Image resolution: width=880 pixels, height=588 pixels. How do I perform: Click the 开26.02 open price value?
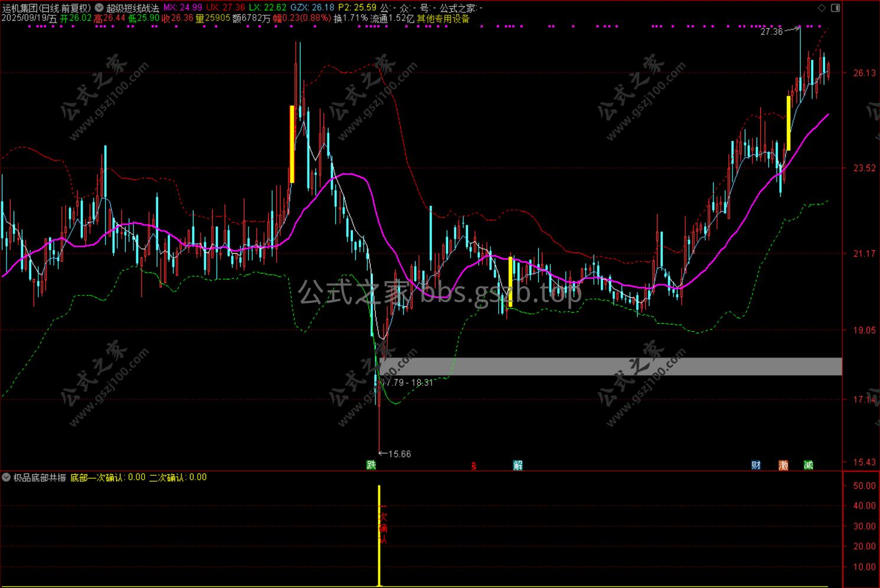click(x=76, y=19)
